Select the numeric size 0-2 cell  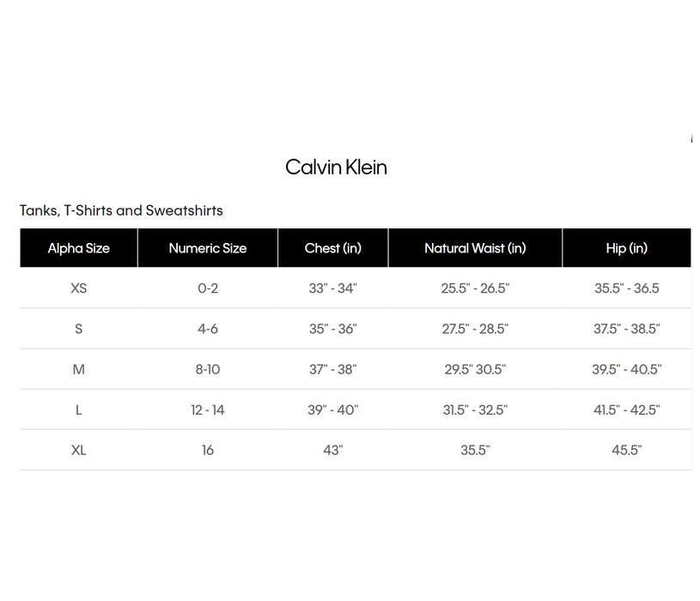208,288
